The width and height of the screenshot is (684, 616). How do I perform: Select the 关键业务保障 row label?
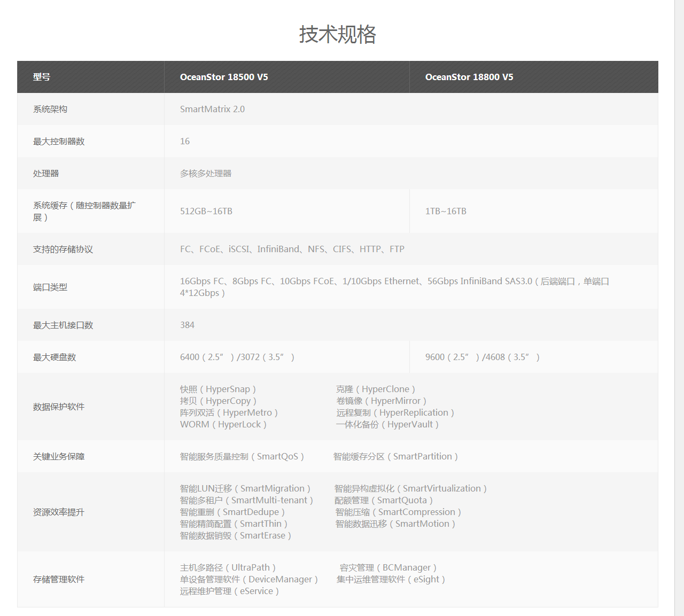(59, 456)
